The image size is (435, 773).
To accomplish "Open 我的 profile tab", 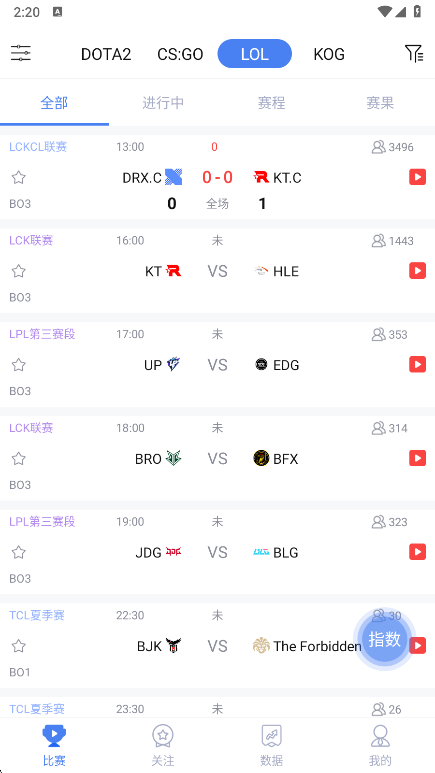I will point(380,745).
